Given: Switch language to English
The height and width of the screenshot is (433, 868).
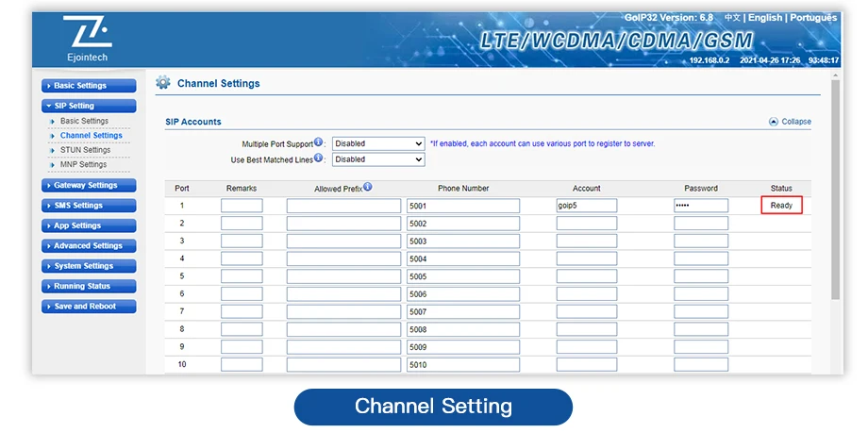Looking at the screenshot, I should 765,18.
